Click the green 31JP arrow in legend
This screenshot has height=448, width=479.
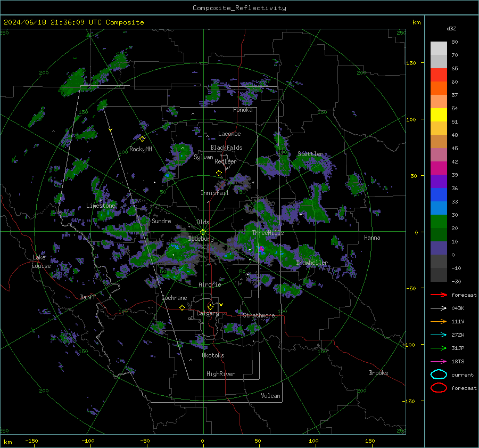click(439, 348)
